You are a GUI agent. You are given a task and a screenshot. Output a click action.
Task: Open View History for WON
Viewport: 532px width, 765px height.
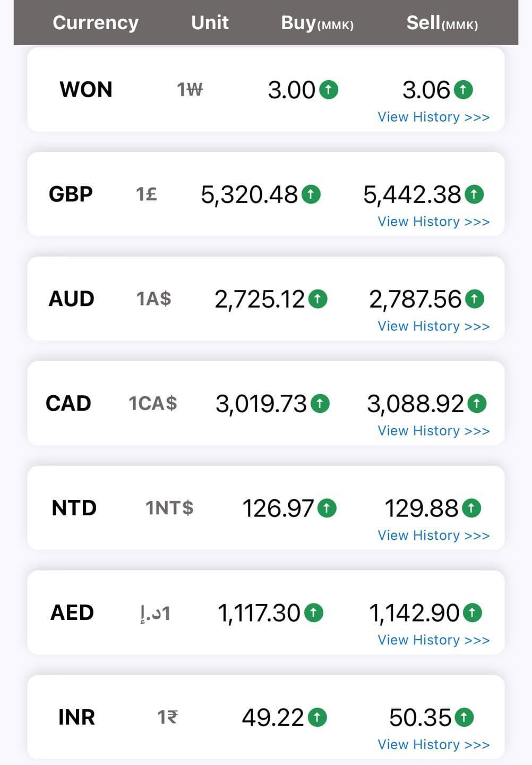click(433, 117)
